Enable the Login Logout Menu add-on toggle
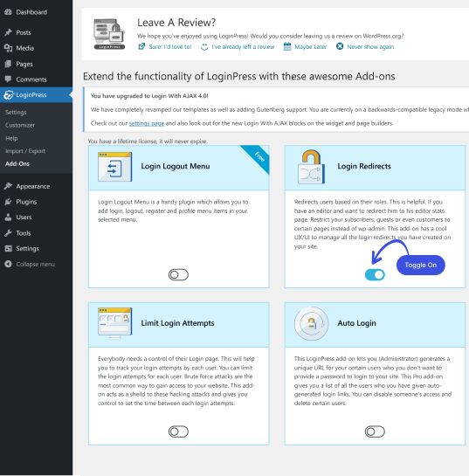469x476 pixels. pyautogui.click(x=178, y=275)
